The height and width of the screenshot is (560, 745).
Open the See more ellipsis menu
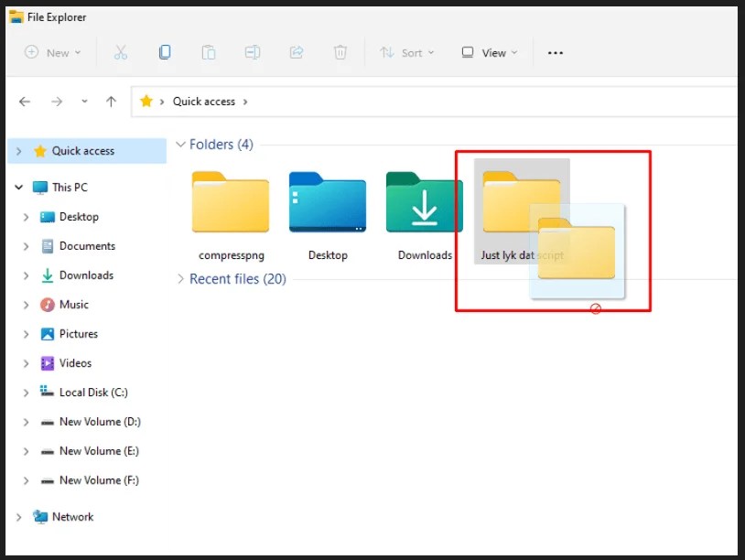(555, 53)
